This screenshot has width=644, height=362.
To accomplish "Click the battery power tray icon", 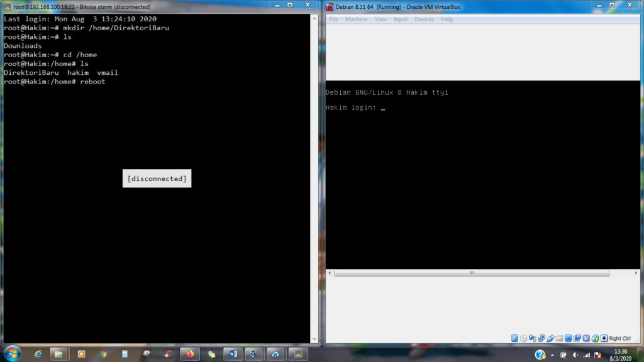I will coord(563,355).
